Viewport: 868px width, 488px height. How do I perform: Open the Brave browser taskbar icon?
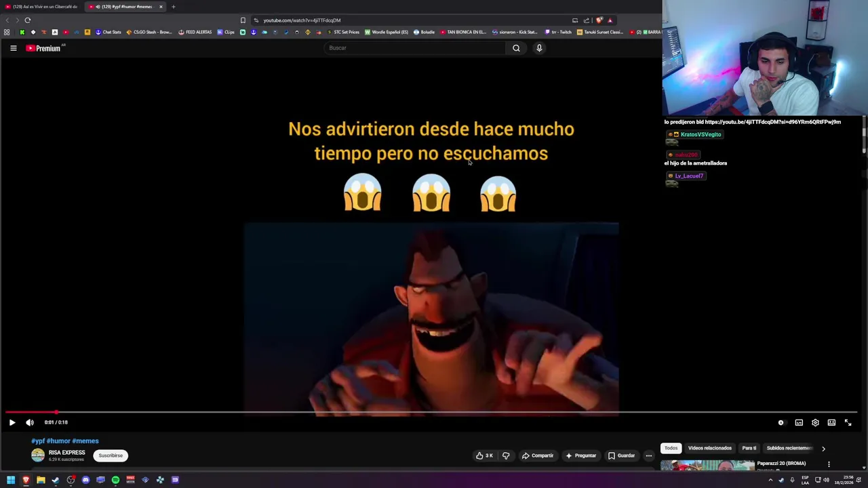click(26, 480)
